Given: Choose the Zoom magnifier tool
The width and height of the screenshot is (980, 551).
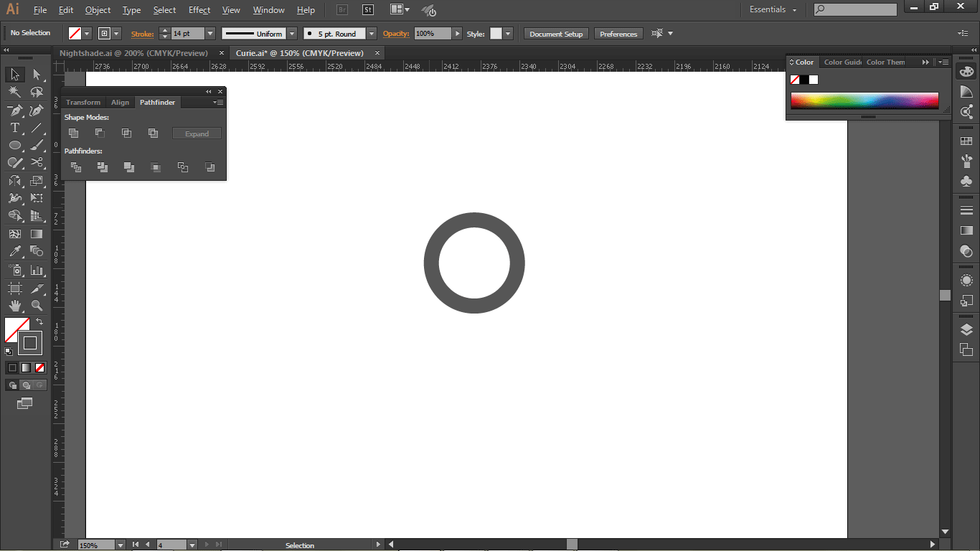Looking at the screenshot, I should [37, 306].
